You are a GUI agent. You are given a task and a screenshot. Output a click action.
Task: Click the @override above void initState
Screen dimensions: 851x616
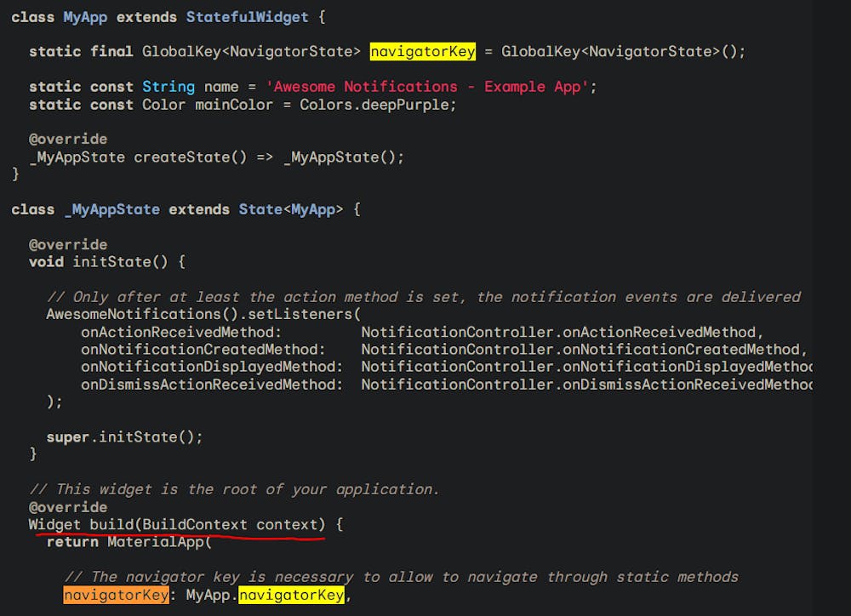click(68, 245)
